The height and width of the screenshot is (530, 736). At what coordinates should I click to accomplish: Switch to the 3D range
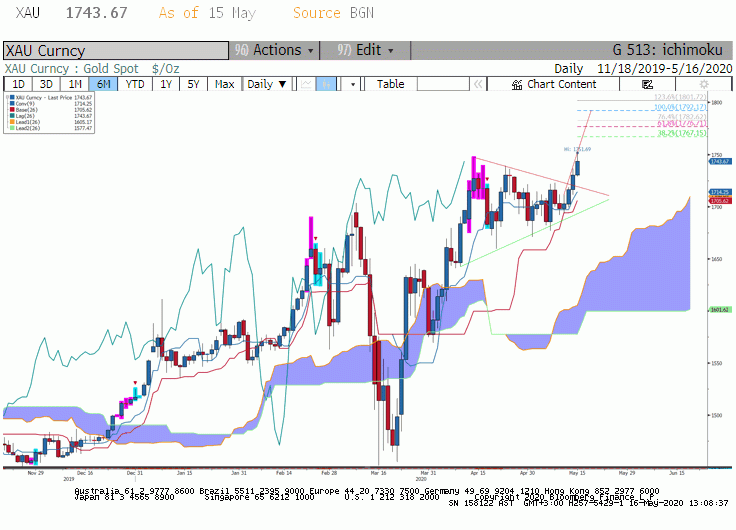pos(46,84)
